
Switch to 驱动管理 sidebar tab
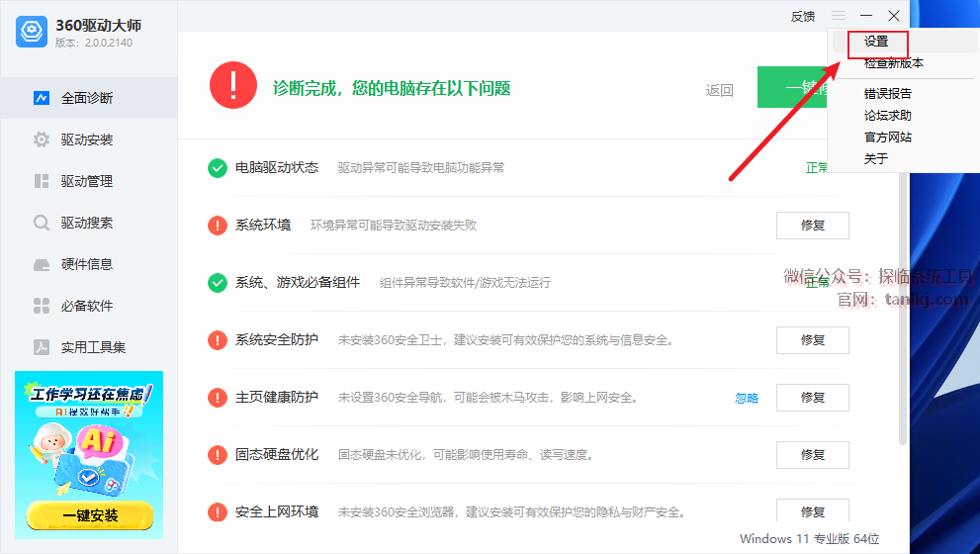point(89,181)
